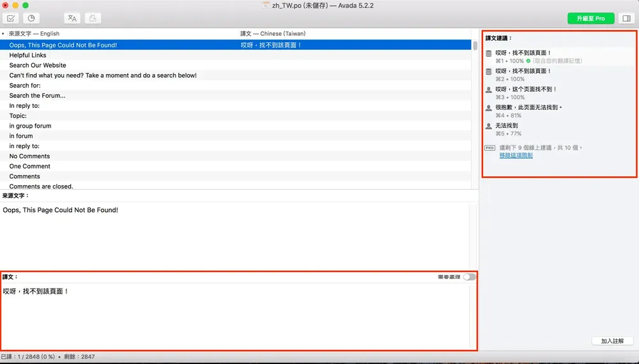Sort by 譯文 — Chinese (Taiwan) column header
The height and width of the screenshot is (364, 639).
[273, 34]
